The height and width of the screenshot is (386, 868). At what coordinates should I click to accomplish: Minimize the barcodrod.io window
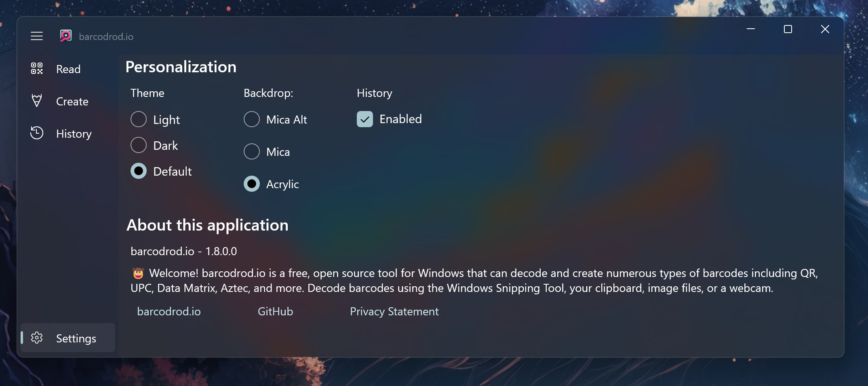[751, 29]
